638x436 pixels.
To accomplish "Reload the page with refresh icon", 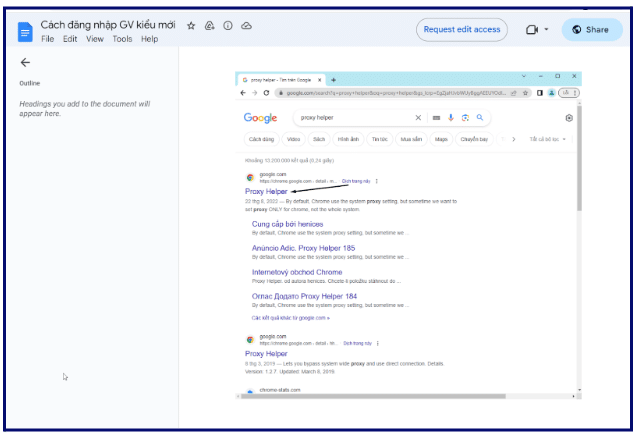I will 266,93.
